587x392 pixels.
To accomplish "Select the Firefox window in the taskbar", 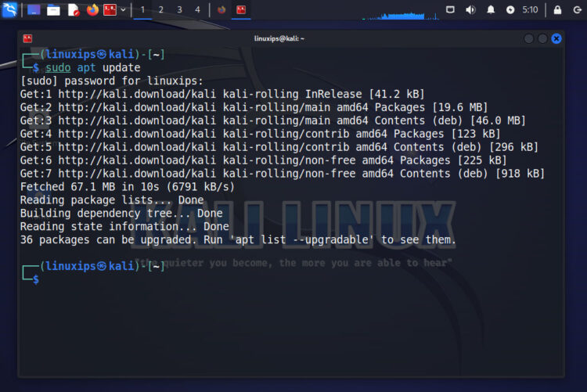I will tap(221, 9).
